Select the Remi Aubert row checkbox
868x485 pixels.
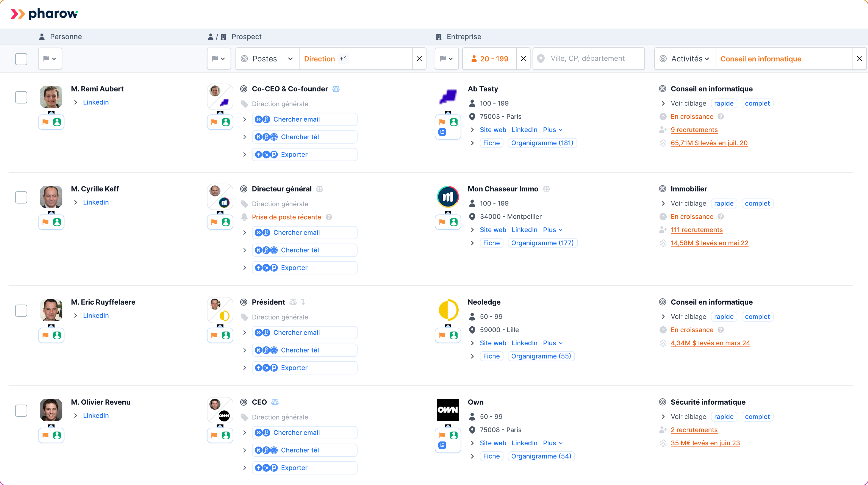21,97
